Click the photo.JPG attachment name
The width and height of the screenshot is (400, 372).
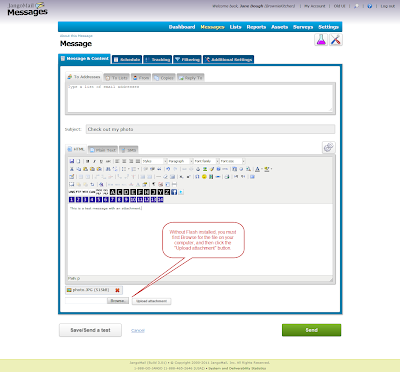(x=91, y=290)
